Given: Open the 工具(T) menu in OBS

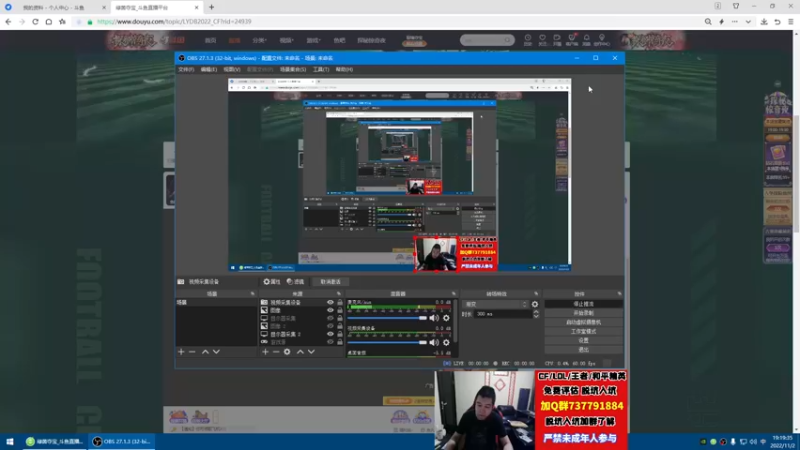Looking at the screenshot, I should 321,69.
